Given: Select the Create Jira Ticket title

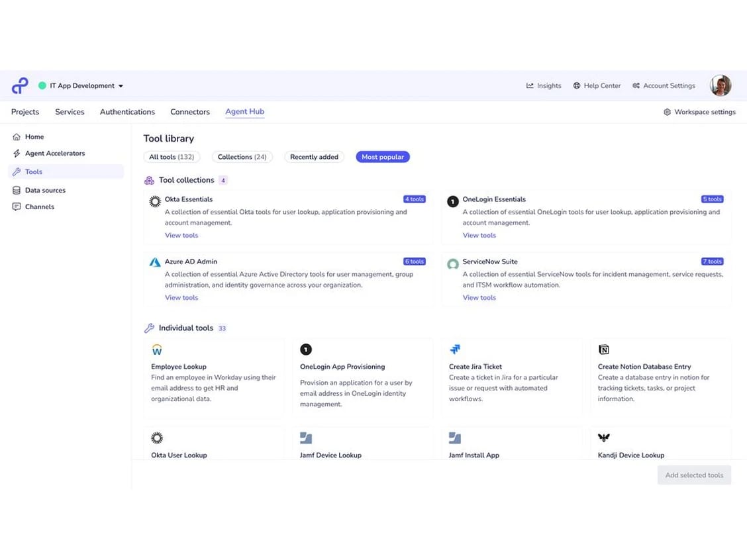Looking at the screenshot, I should [475, 367].
